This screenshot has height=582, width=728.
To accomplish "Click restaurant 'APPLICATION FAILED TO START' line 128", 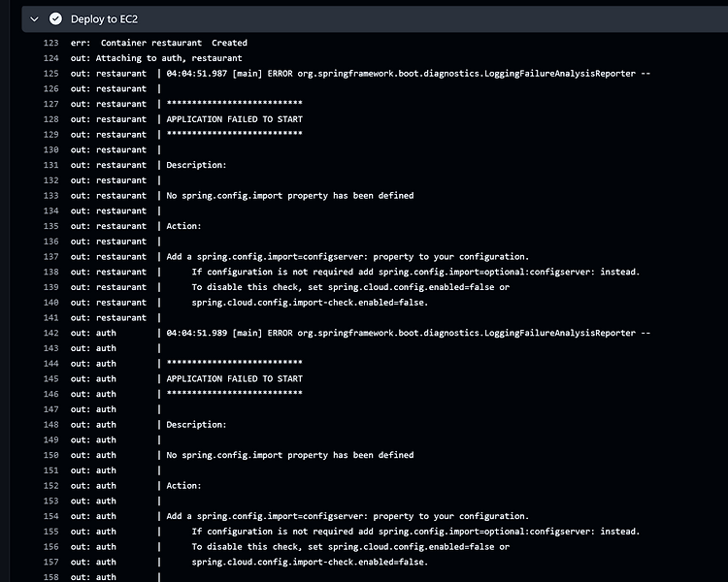I will [235, 119].
